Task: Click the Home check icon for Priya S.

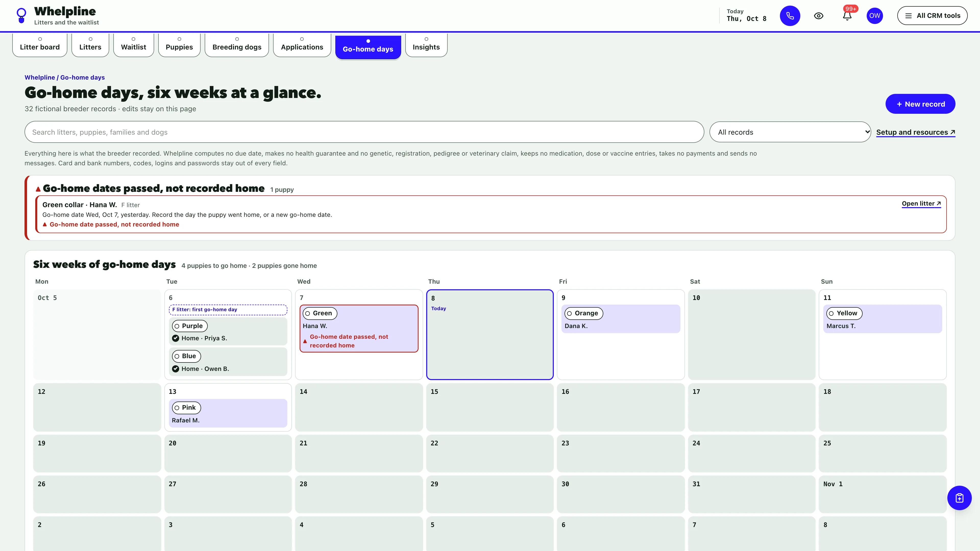Action: pyautogui.click(x=175, y=338)
